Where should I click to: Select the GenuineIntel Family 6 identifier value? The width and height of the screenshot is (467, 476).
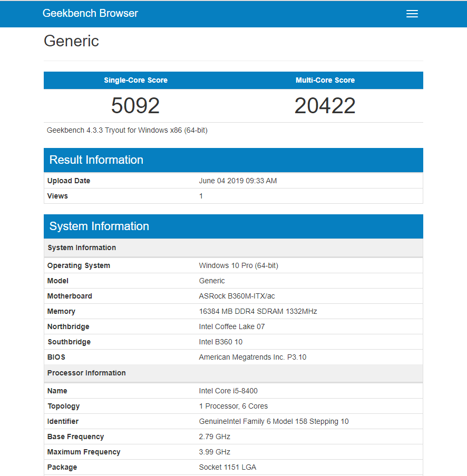[274, 421]
